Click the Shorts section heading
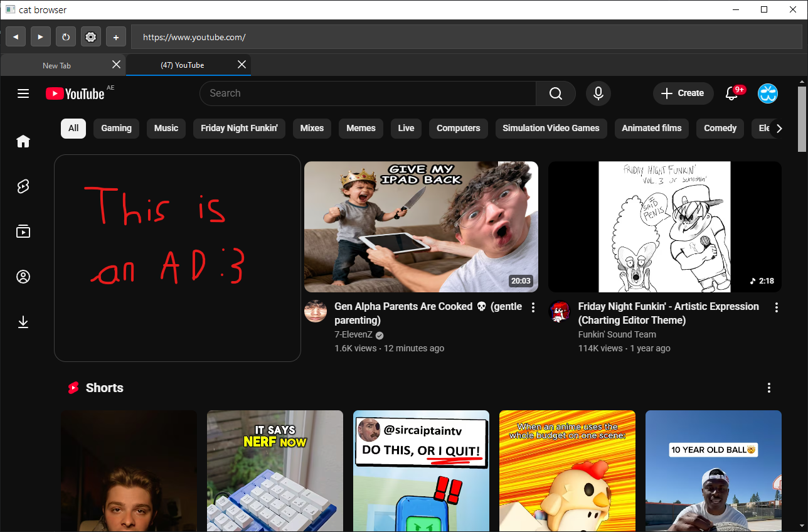 [105, 388]
